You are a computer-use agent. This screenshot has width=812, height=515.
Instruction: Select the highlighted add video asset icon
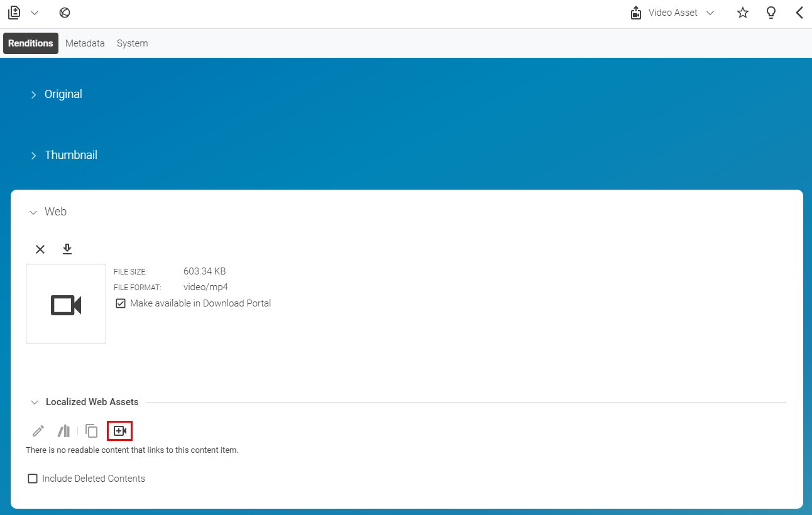click(119, 430)
